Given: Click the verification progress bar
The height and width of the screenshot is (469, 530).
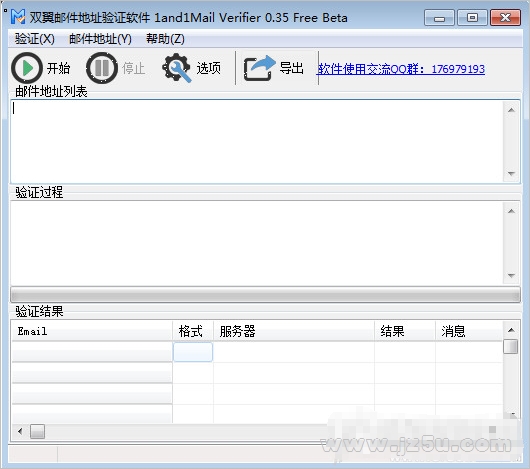Looking at the screenshot, I should click(x=265, y=295).
